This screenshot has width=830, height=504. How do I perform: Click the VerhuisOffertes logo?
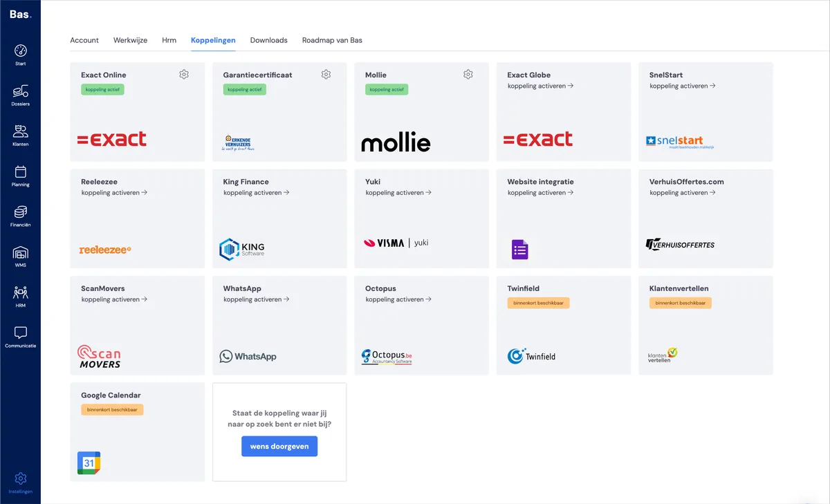[x=680, y=244]
